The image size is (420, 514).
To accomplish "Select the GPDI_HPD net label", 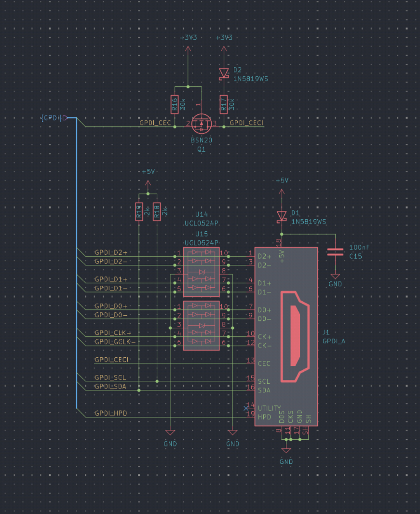I will 111,413.
